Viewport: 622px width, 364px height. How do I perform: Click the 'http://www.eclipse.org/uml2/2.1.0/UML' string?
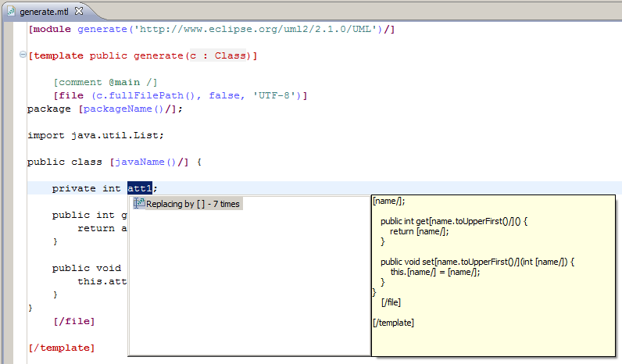tap(256, 30)
